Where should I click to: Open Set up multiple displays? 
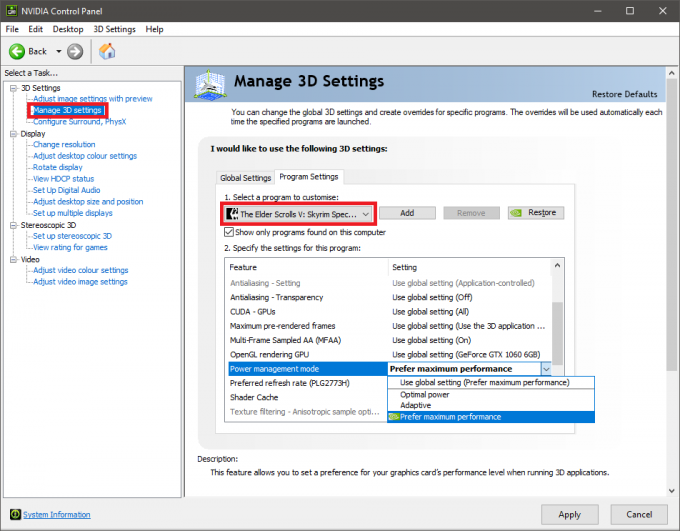(x=72, y=213)
